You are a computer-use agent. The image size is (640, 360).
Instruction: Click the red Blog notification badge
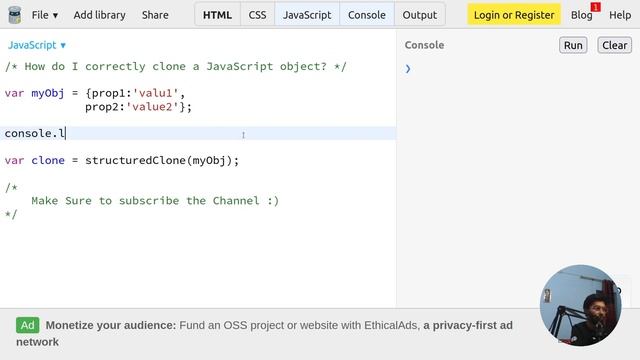pos(596,7)
